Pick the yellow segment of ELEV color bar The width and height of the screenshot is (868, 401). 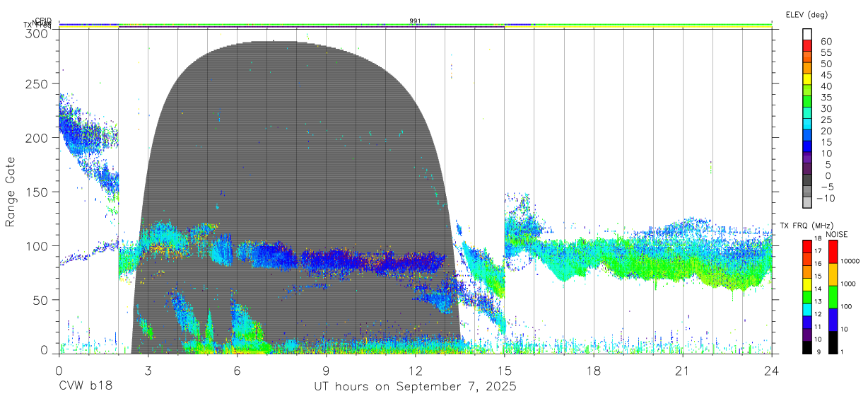[808, 79]
